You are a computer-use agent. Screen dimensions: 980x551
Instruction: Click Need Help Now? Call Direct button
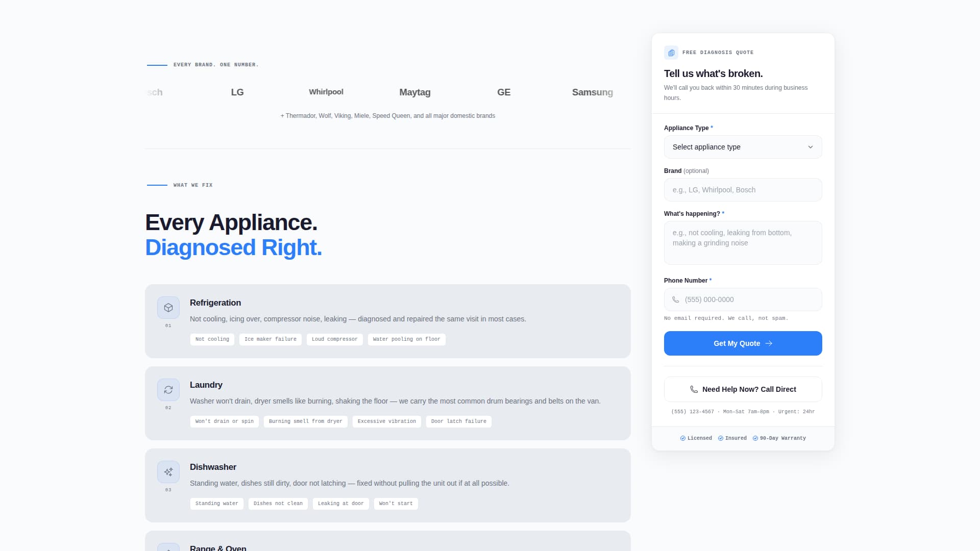tap(743, 389)
